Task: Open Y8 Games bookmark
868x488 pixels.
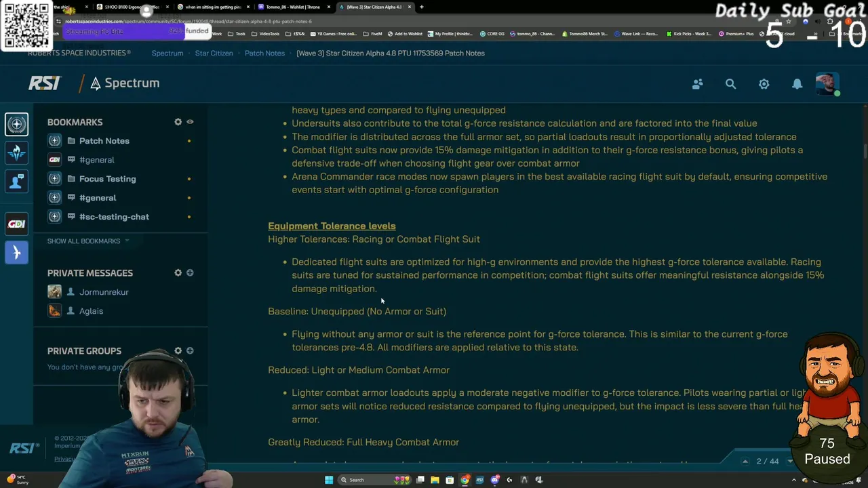Action: tap(335, 34)
